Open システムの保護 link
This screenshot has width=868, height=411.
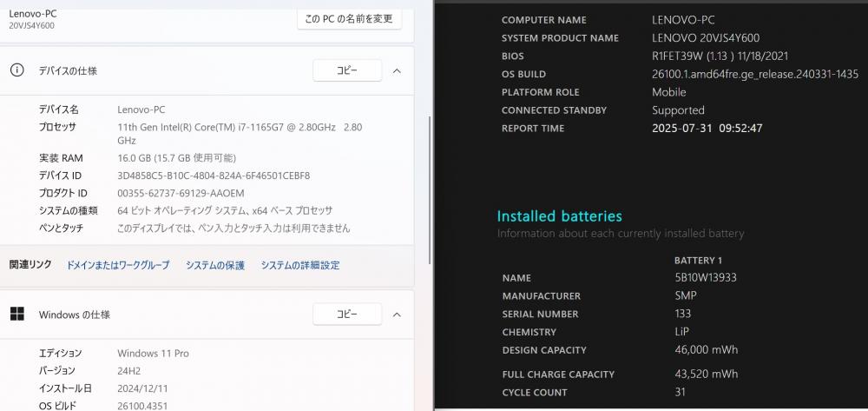(214, 265)
